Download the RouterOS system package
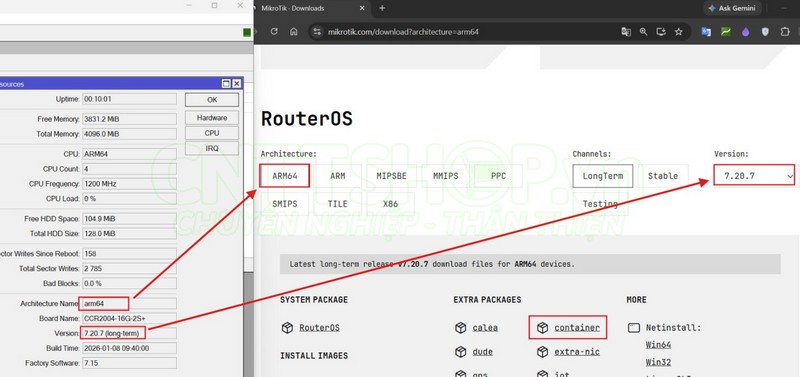 pyautogui.click(x=319, y=328)
